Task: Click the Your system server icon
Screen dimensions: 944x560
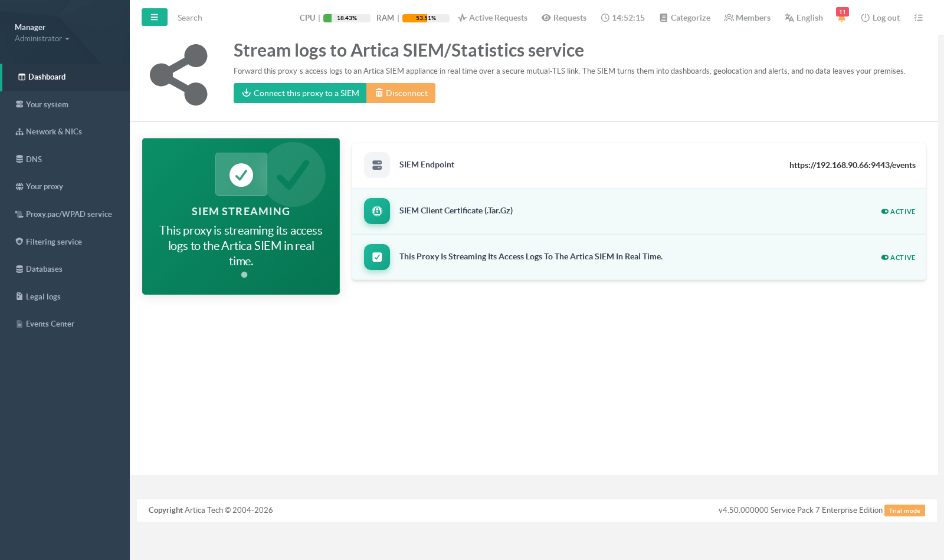Action: 19,104
